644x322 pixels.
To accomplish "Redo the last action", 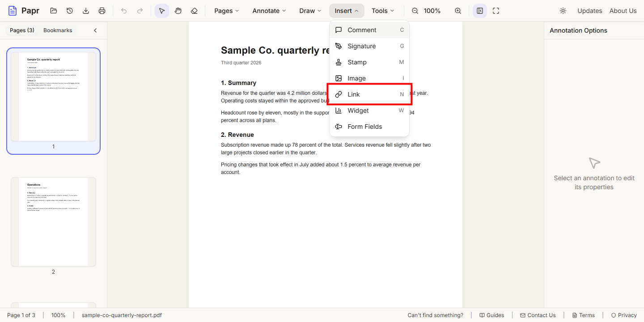I will (x=140, y=11).
